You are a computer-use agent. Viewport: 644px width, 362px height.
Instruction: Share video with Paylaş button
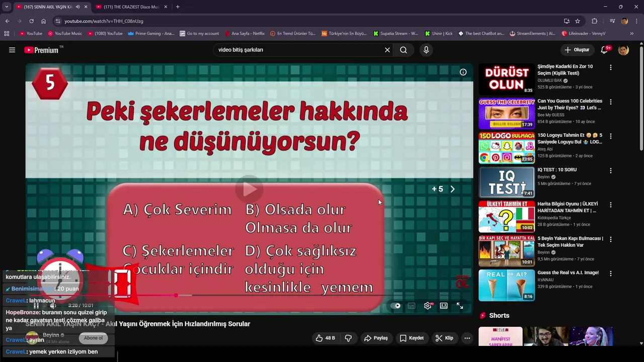tap(376, 338)
